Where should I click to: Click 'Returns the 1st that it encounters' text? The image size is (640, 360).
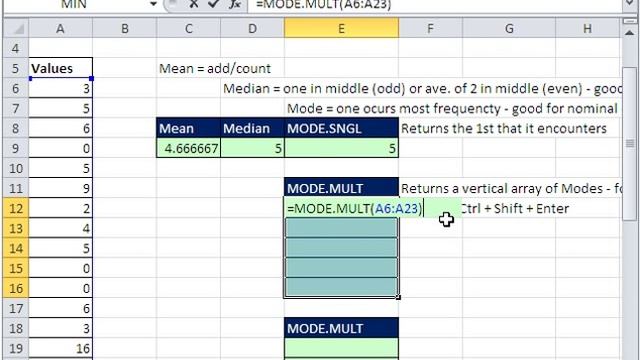tap(504, 128)
